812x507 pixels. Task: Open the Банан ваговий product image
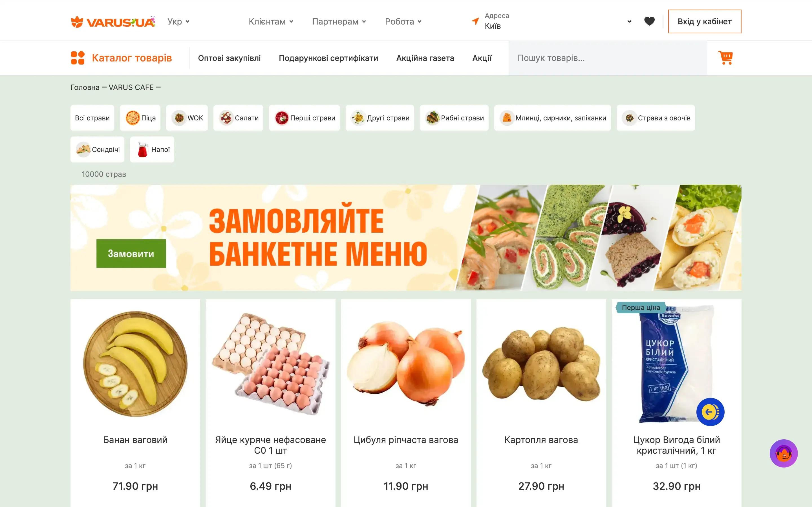[135, 364]
